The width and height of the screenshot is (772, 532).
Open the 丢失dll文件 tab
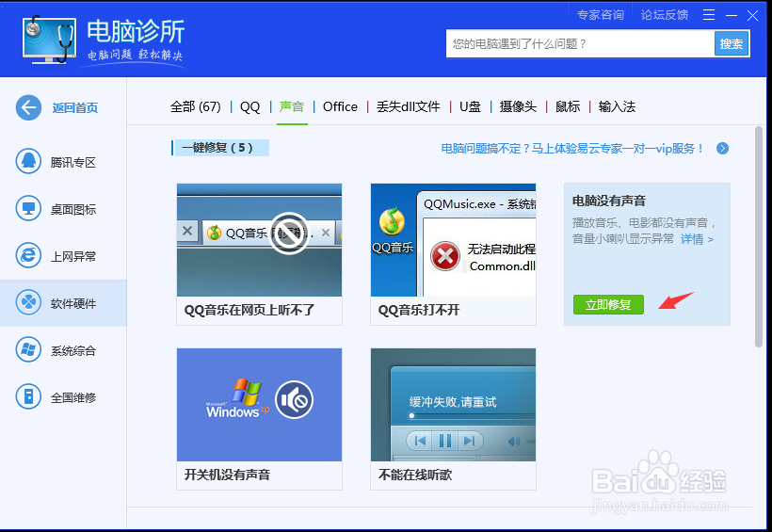pos(409,106)
